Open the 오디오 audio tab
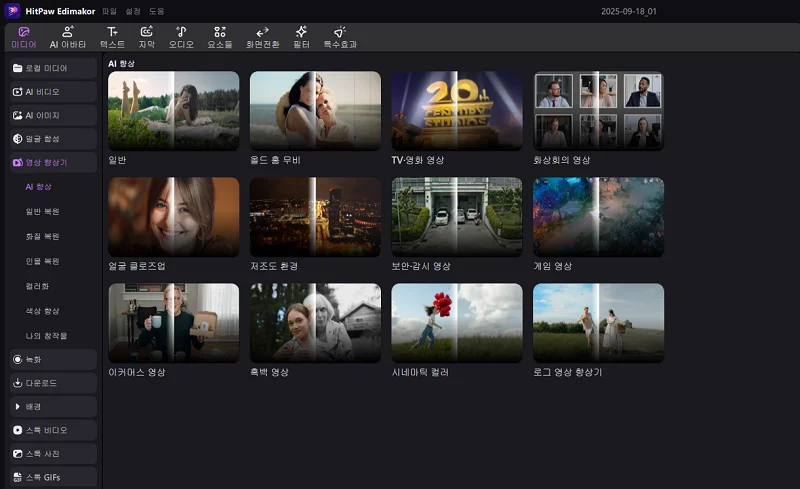800x489 pixels. [x=181, y=38]
